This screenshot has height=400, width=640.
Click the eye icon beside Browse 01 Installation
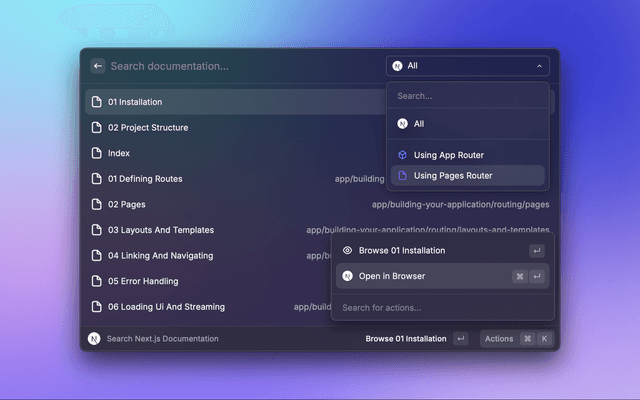pyautogui.click(x=347, y=251)
